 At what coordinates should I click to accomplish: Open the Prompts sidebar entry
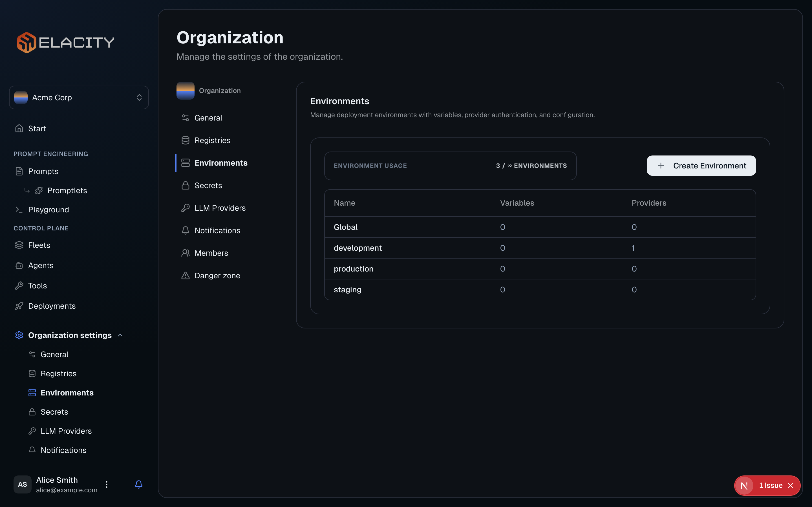point(43,171)
